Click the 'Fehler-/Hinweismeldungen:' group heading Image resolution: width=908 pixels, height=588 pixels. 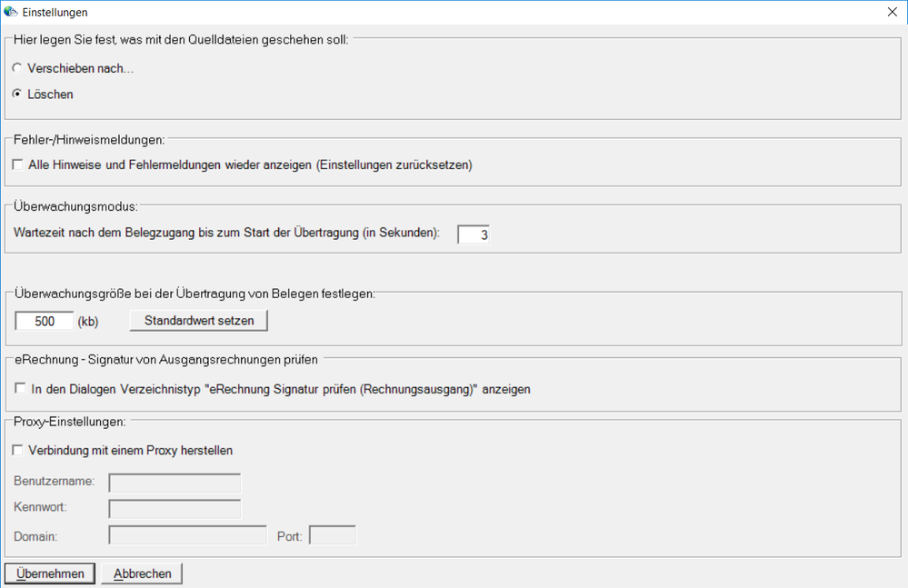coord(89,140)
